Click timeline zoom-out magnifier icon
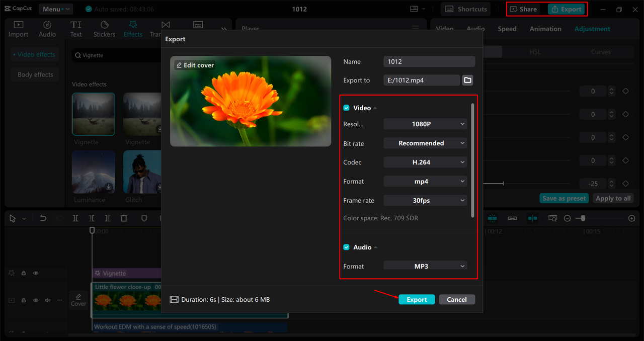Viewport: 644px width, 341px height. coord(567,218)
